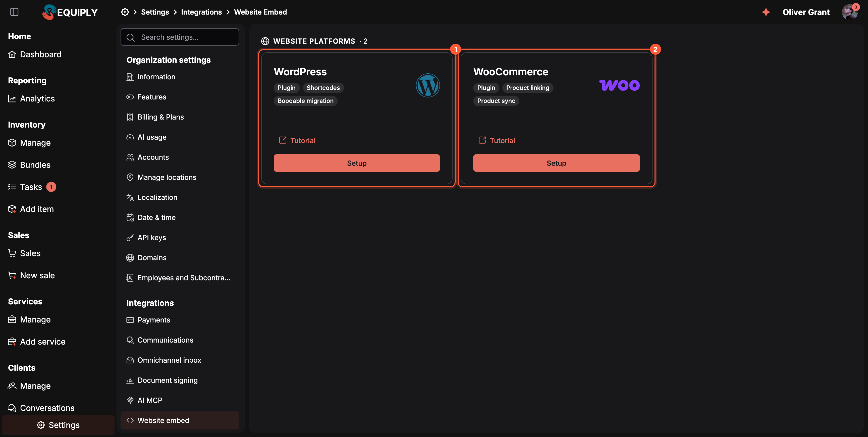868x437 pixels.
Task: Click the Oliver Grant username
Action: coord(806,12)
